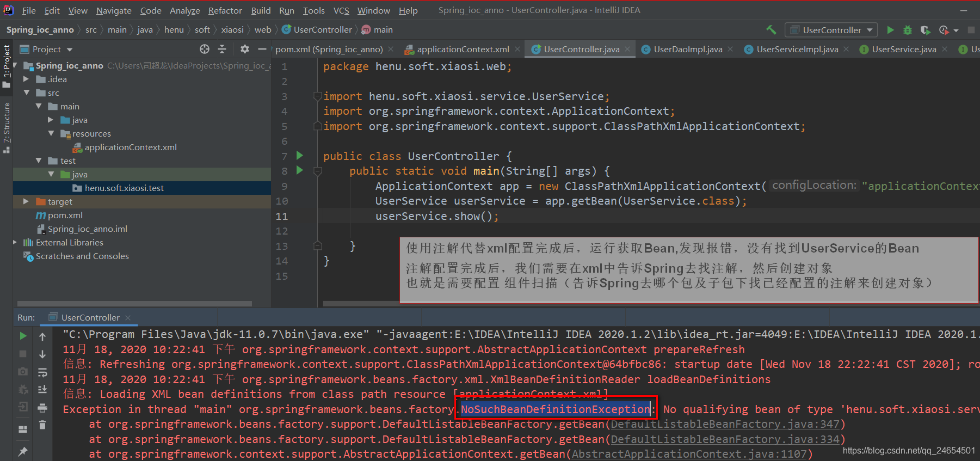Viewport: 980px width, 461px height.
Task: Clear console with trash icon
Action: [x=42, y=425]
